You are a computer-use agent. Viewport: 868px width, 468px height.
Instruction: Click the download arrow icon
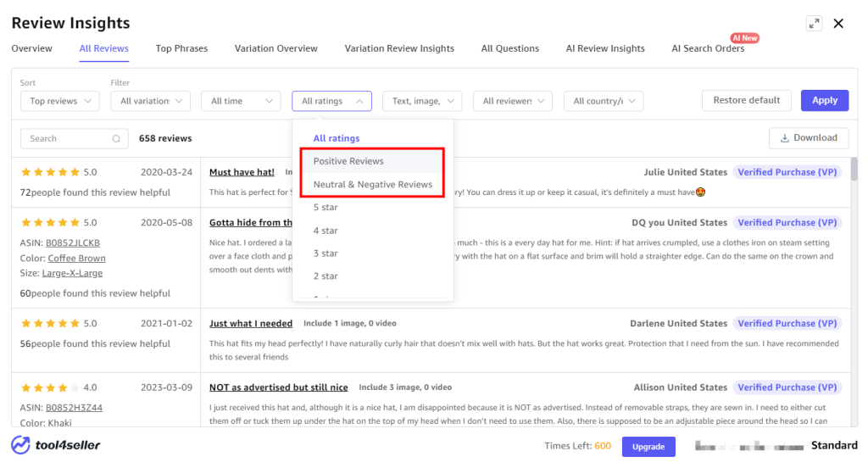[784, 138]
